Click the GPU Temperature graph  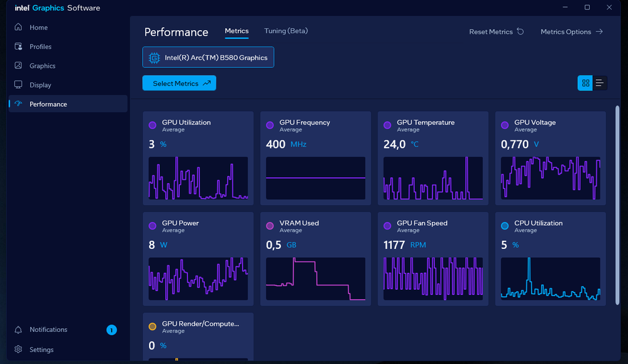coord(433,179)
